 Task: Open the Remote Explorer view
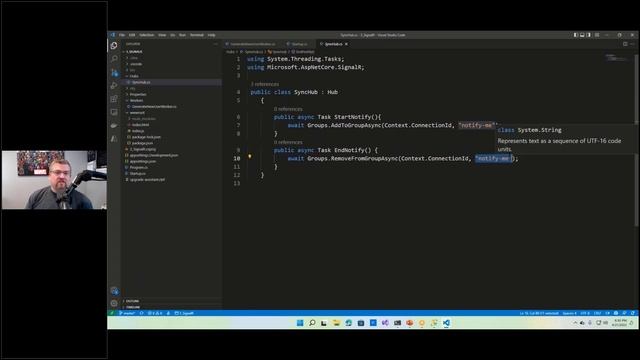point(114,112)
